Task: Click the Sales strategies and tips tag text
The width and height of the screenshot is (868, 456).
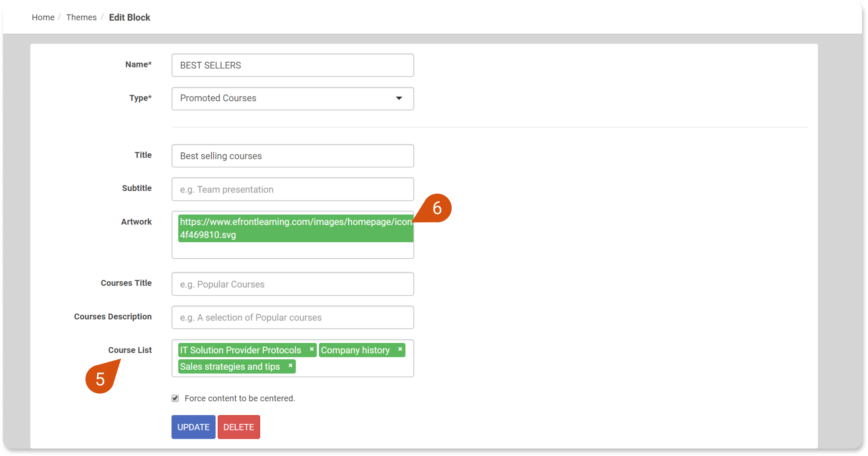Action: [230, 366]
